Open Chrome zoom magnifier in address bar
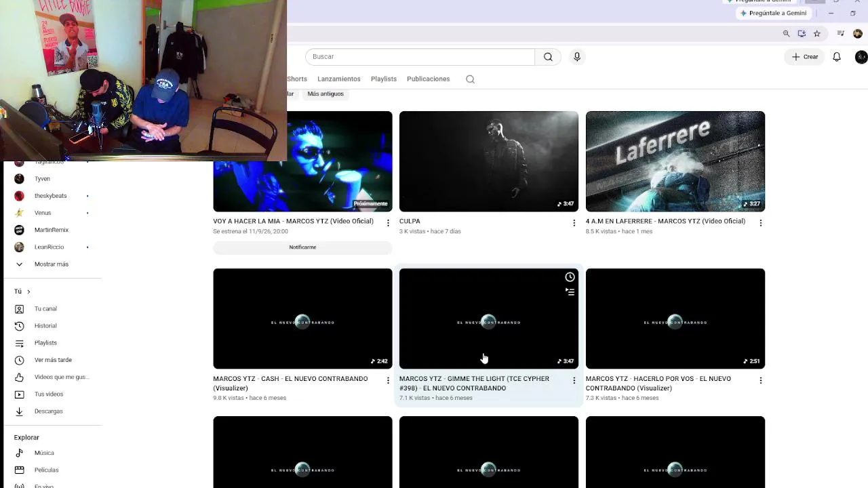868x488 pixels. pyautogui.click(x=787, y=34)
